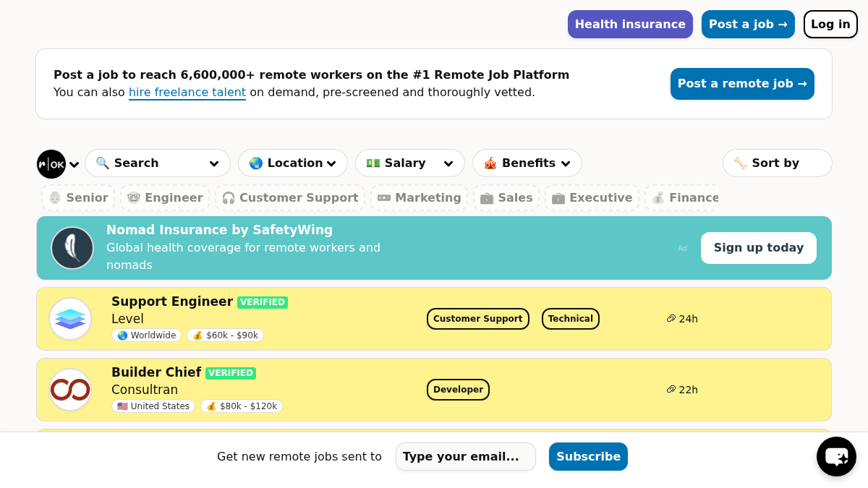Focus the Type your email input field
This screenshot has width=868, height=488.
pos(466,457)
